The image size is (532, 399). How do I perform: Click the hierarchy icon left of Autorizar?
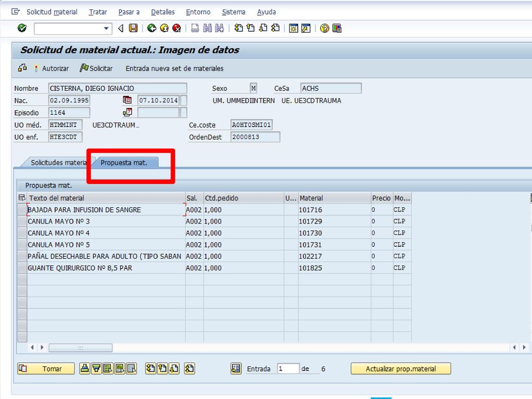[22, 68]
